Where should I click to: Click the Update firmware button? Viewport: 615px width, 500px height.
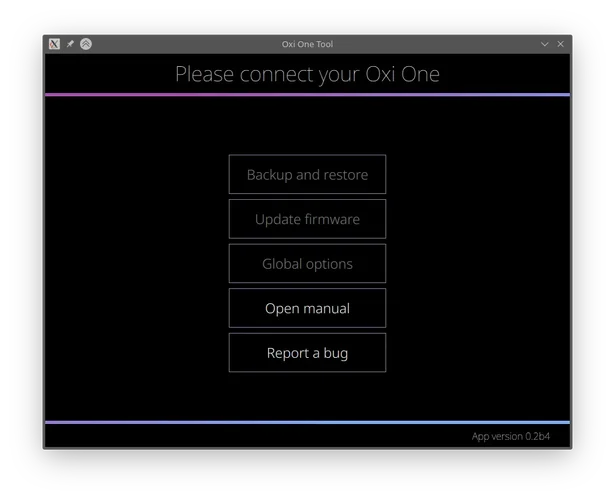[x=308, y=219]
